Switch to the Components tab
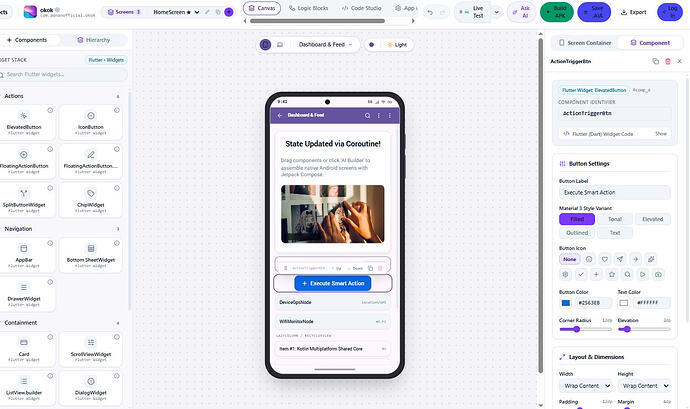The image size is (690, 409). (x=27, y=40)
